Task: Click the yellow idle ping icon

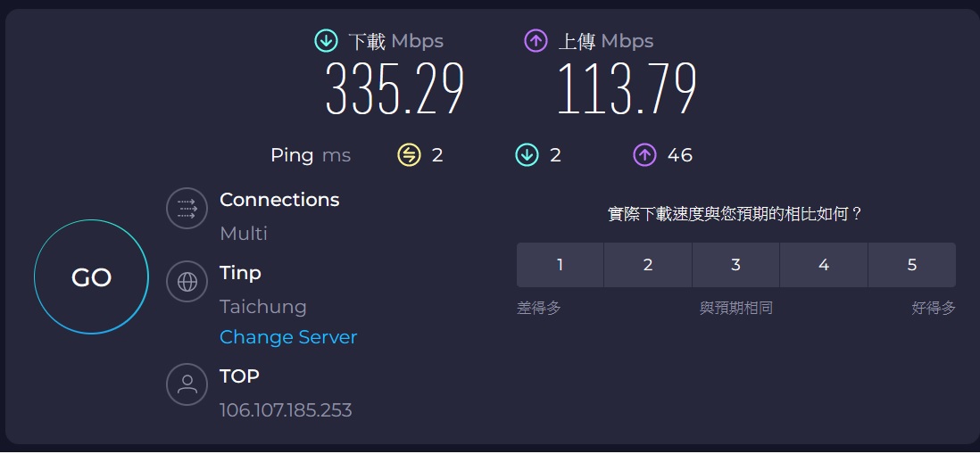Action: pos(409,155)
